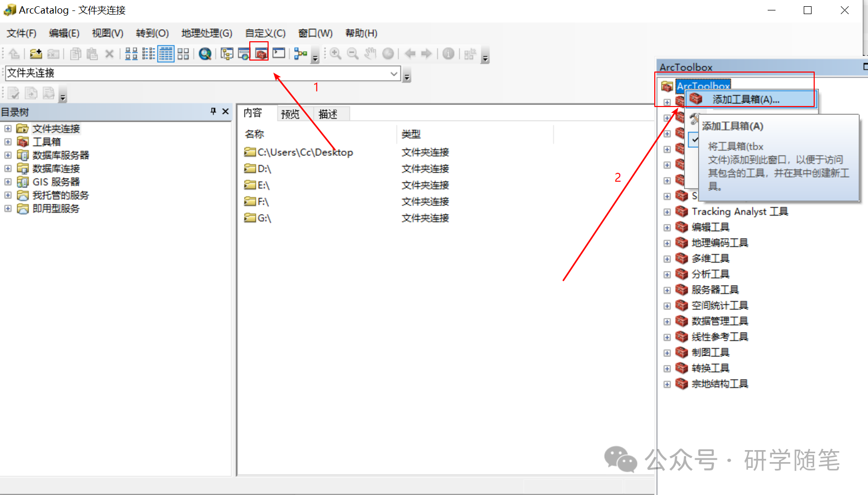
Task: Expand the 我托管的服务 tree node
Action: pyautogui.click(x=8, y=195)
